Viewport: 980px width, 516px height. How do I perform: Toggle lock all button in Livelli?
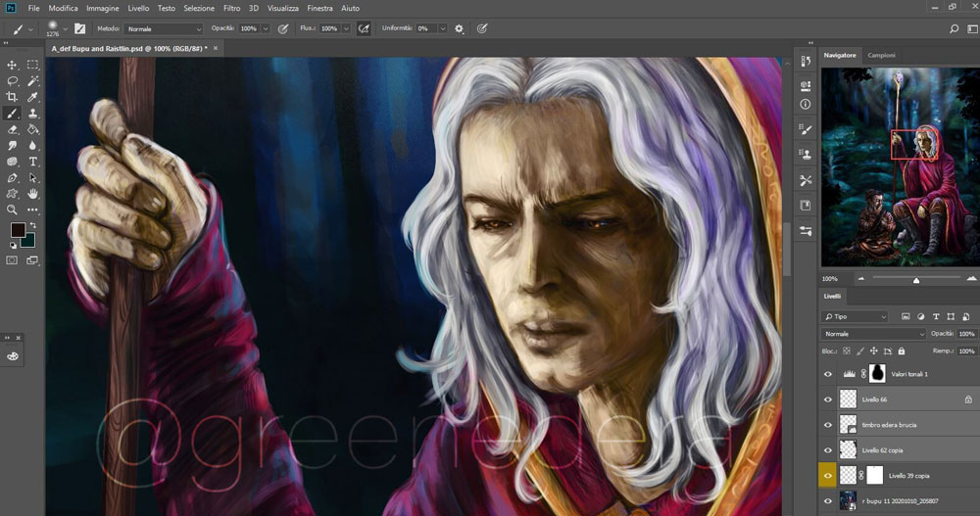coord(902,352)
